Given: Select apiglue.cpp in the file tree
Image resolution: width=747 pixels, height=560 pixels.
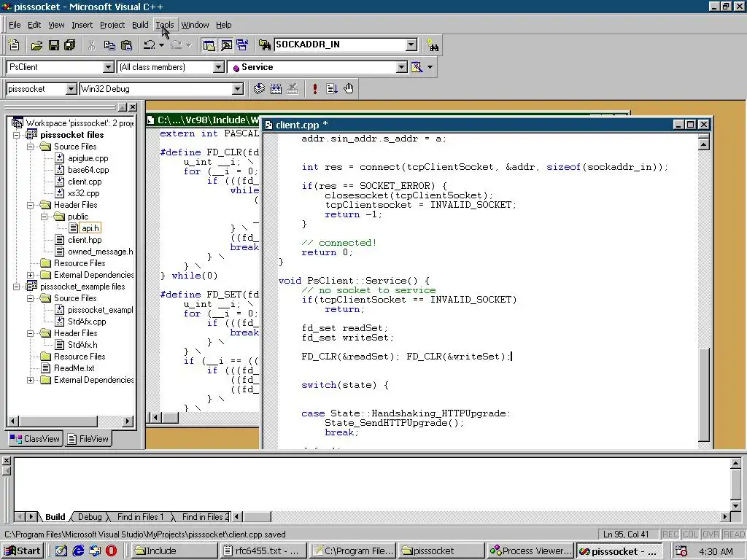Looking at the screenshot, I should (x=88, y=158).
